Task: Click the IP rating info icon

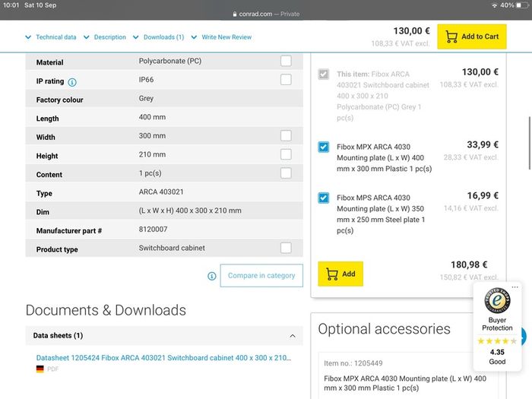Action: (72, 82)
